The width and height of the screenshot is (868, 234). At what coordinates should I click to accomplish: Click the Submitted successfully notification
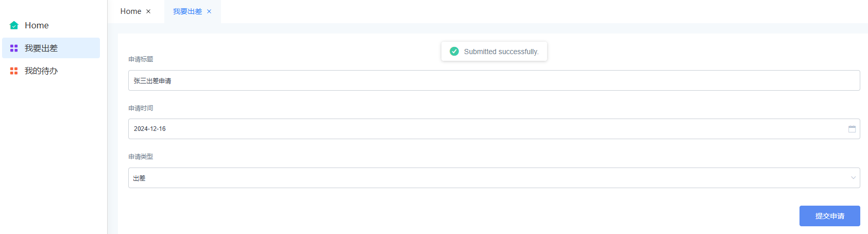(494, 52)
